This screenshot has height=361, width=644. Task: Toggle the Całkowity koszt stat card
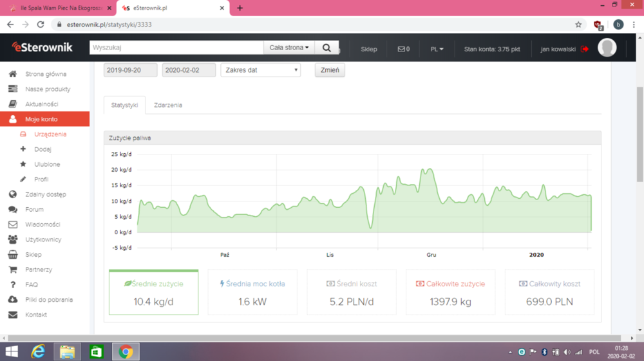549,292
